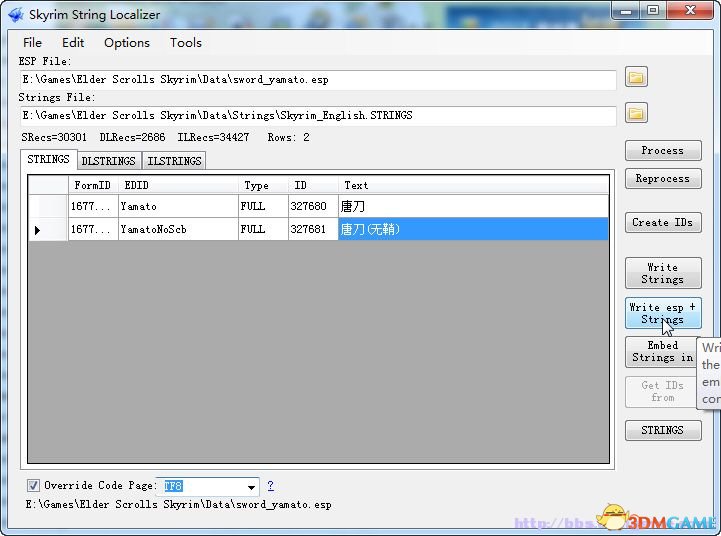The height and width of the screenshot is (536, 721).
Task: Click the Embed Strings in button
Action: [x=661, y=352]
